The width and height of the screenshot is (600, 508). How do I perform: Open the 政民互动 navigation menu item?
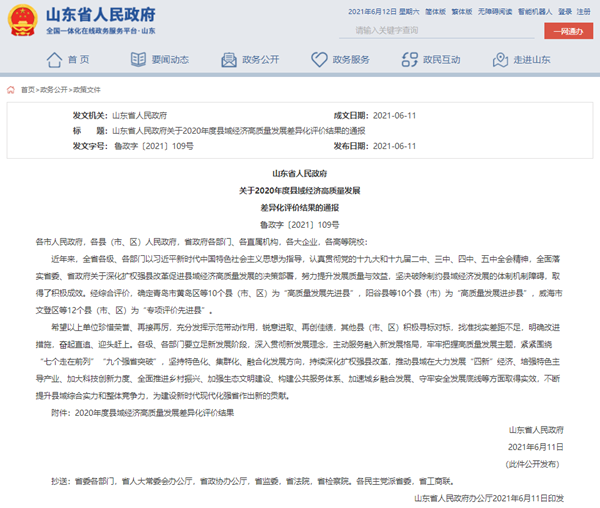442,60
